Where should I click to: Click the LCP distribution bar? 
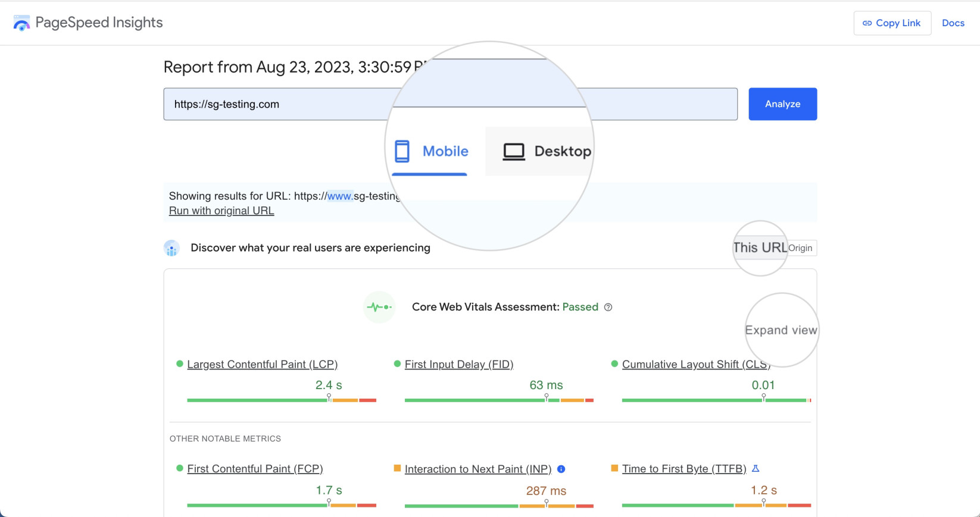(x=282, y=400)
